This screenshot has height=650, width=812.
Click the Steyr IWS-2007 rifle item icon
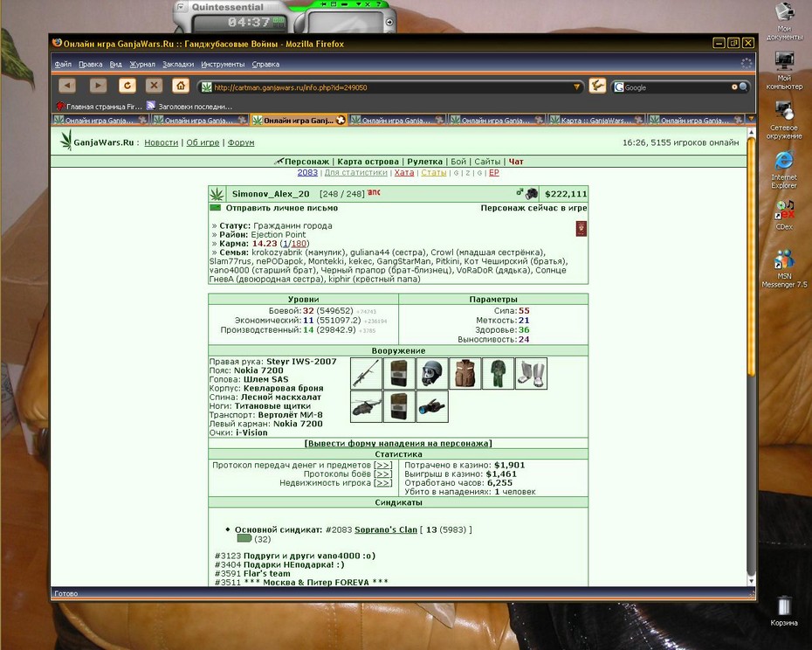pos(367,373)
